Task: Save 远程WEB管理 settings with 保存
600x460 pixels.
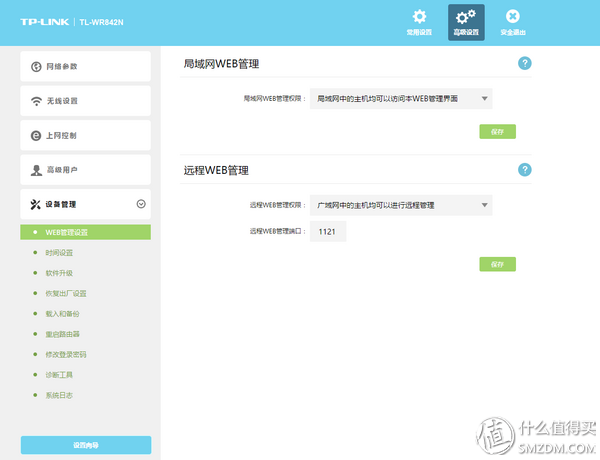Action: [x=498, y=264]
